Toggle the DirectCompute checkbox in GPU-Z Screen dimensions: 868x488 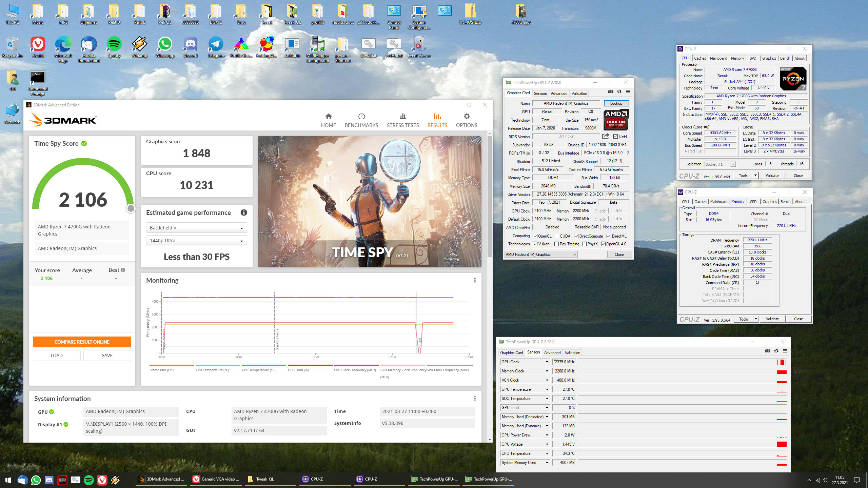point(576,236)
